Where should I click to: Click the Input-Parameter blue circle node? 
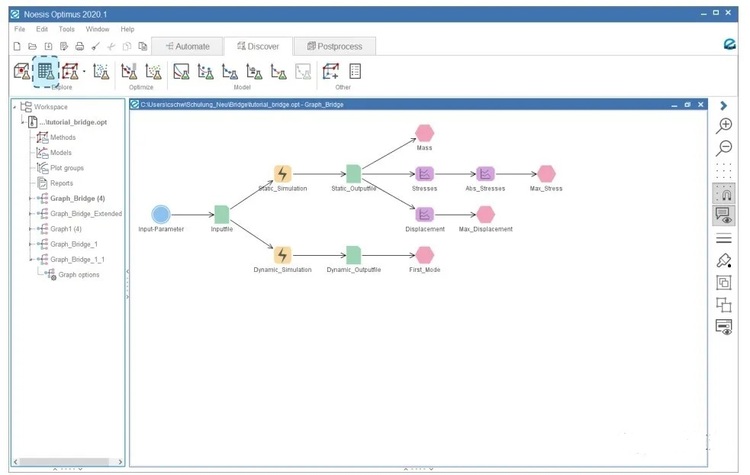pos(161,214)
